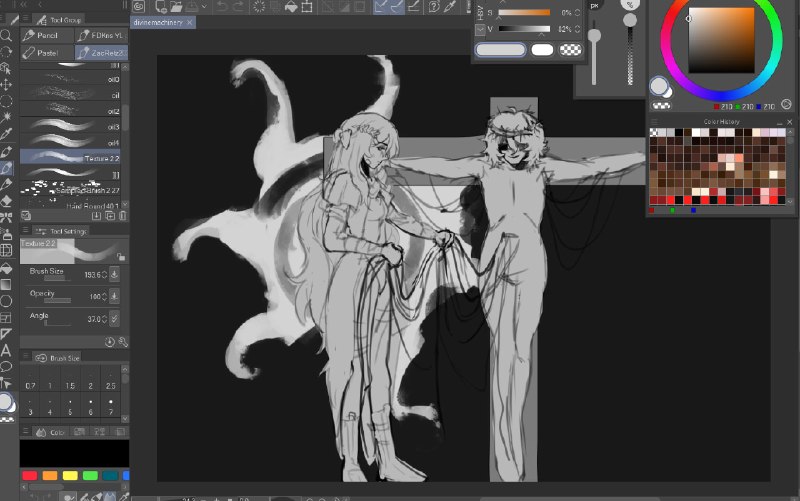Viewport: 800px width, 501px height.
Task: Switch to the Pastel tool group tab
Action: click(47, 53)
